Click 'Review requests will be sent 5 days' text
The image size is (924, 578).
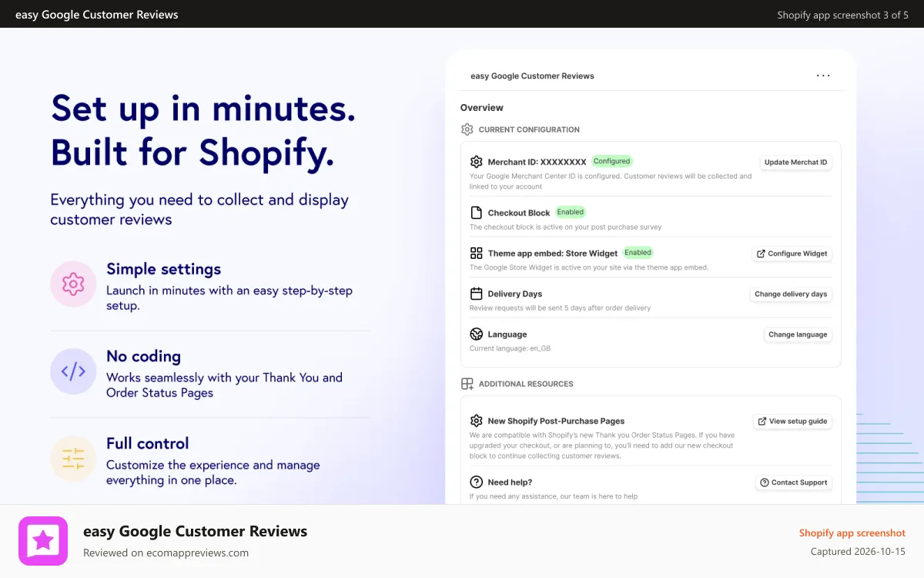click(x=560, y=308)
